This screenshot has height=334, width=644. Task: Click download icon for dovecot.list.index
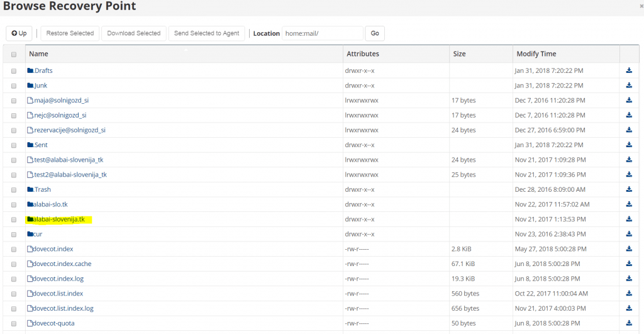(x=629, y=293)
